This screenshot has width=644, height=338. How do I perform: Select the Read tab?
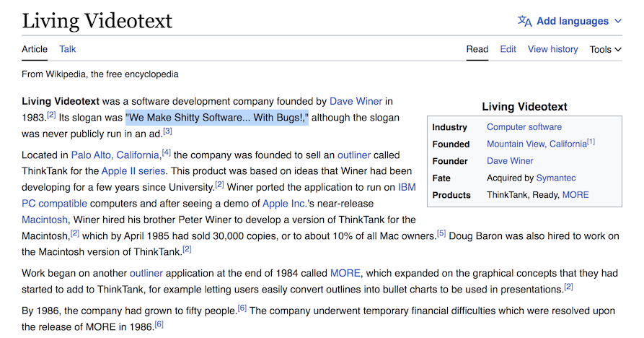[x=477, y=49]
